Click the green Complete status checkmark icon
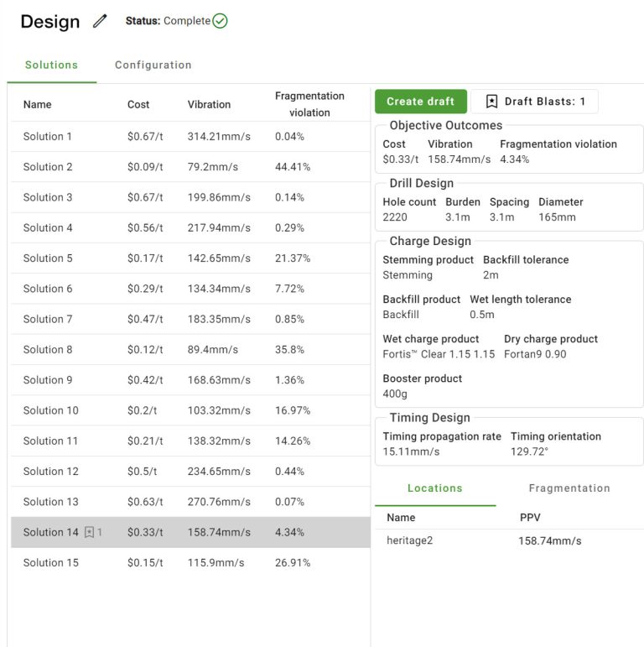The height and width of the screenshot is (647, 644). coord(220,21)
